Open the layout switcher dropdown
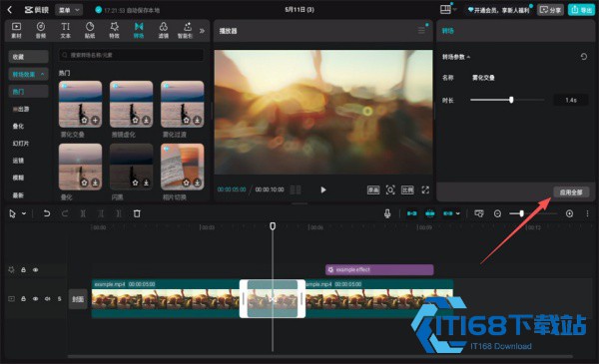599x364 pixels. pos(448,10)
